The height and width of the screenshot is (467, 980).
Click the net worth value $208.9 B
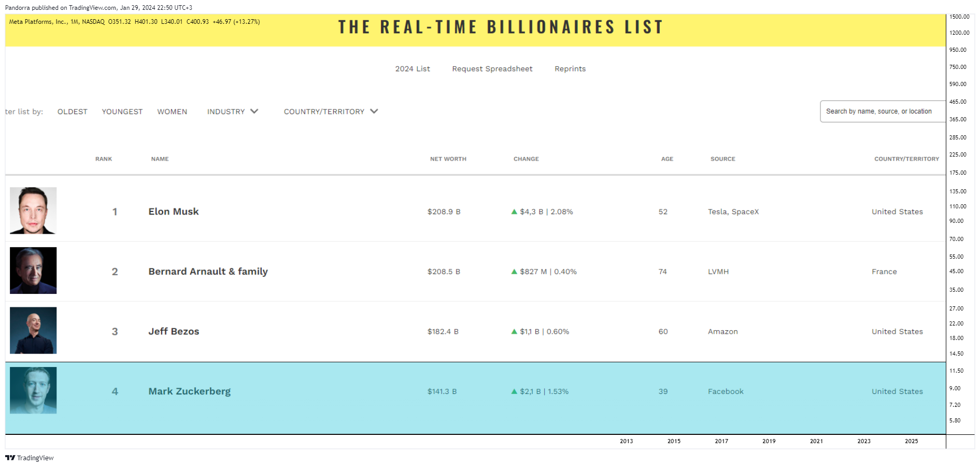pyautogui.click(x=444, y=211)
